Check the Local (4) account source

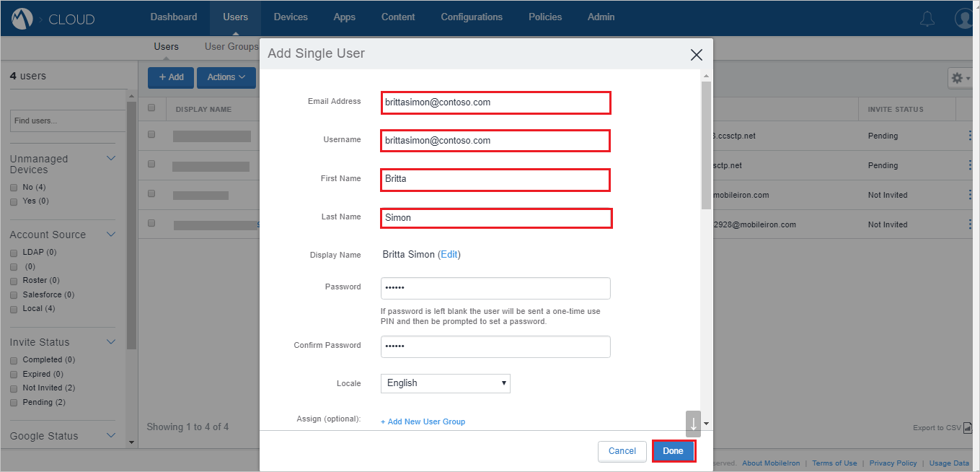point(14,309)
